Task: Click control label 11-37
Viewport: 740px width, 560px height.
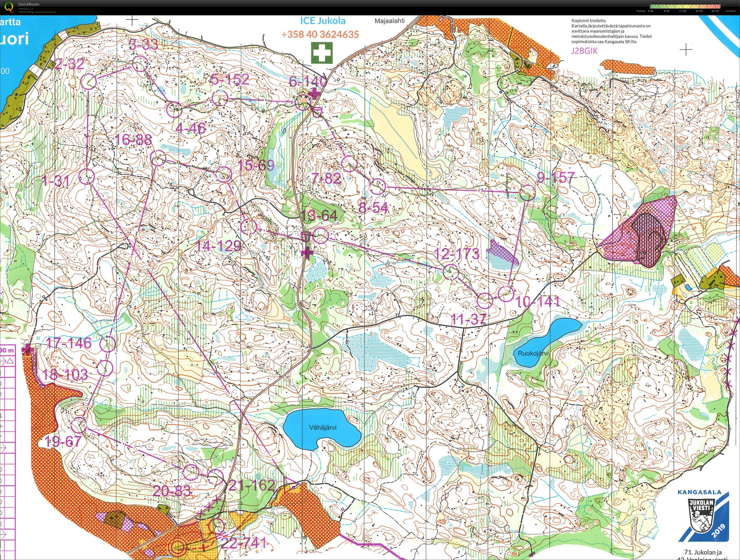Action: [468, 320]
